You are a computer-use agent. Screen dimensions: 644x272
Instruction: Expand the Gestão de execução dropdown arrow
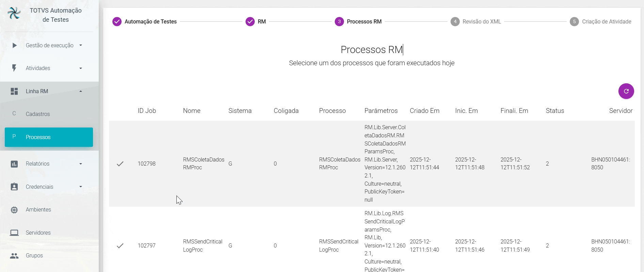[x=81, y=45]
